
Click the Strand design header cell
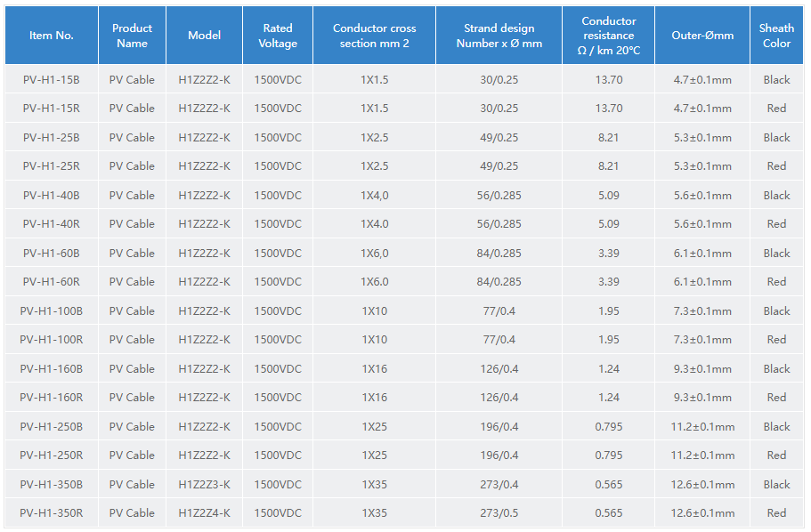(499, 36)
